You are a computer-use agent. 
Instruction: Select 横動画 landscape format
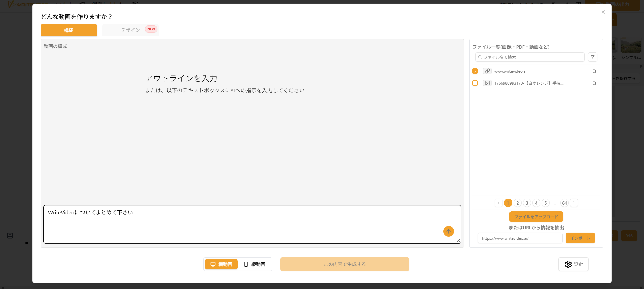[221, 264]
